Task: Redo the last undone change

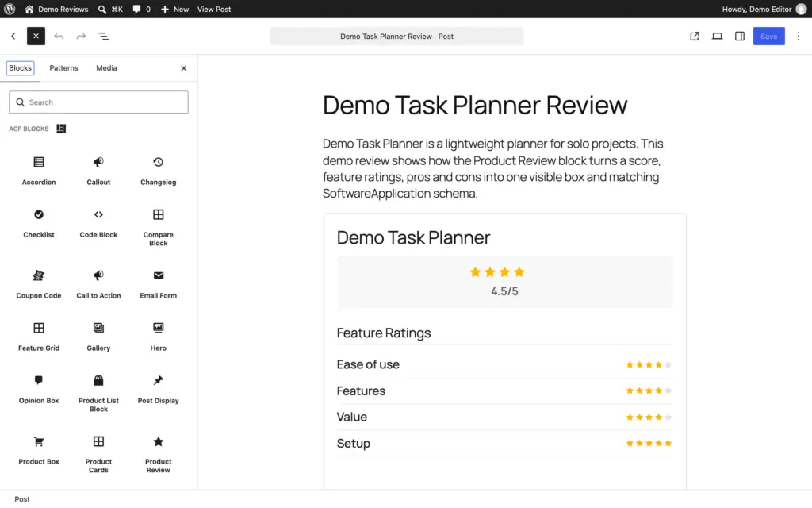Action: point(82,37)
